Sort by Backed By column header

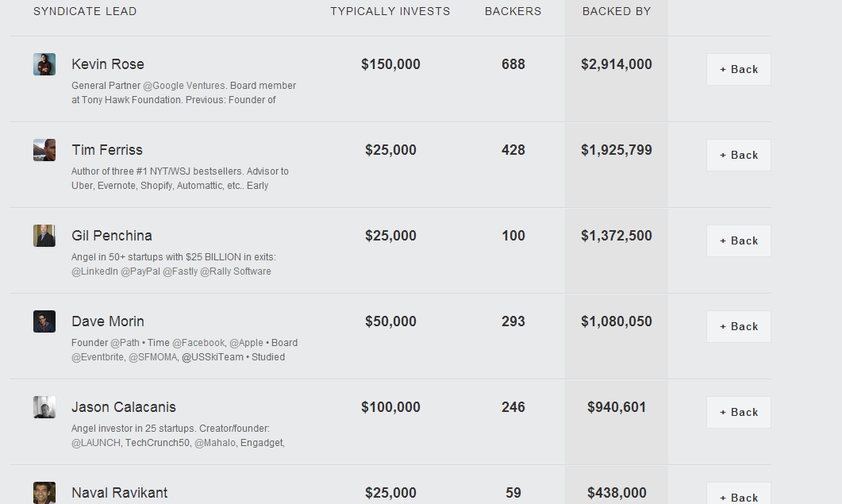(617, 11)
